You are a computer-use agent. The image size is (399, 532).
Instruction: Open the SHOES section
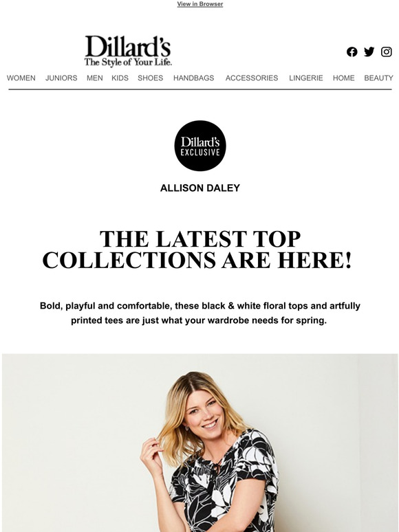click(x=151, y=78)
